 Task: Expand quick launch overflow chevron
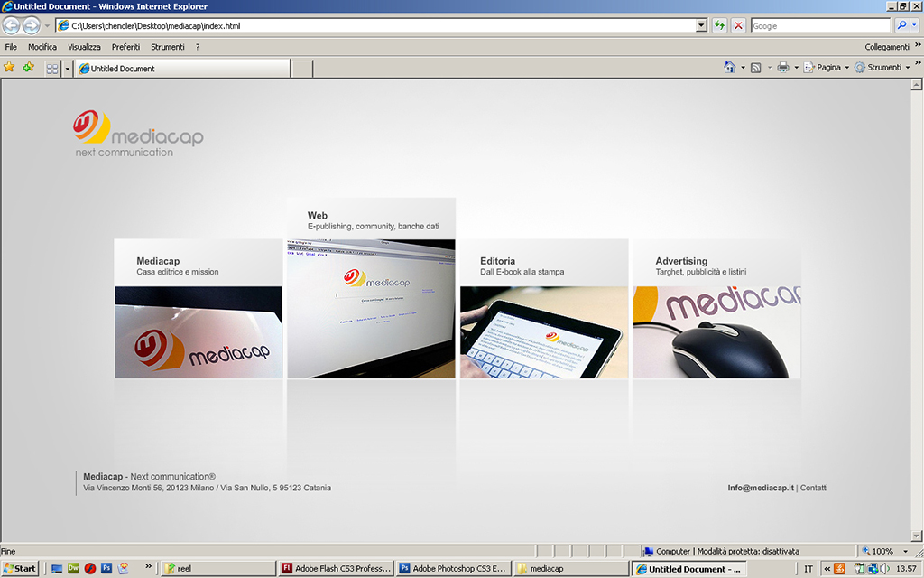point(149,566)
